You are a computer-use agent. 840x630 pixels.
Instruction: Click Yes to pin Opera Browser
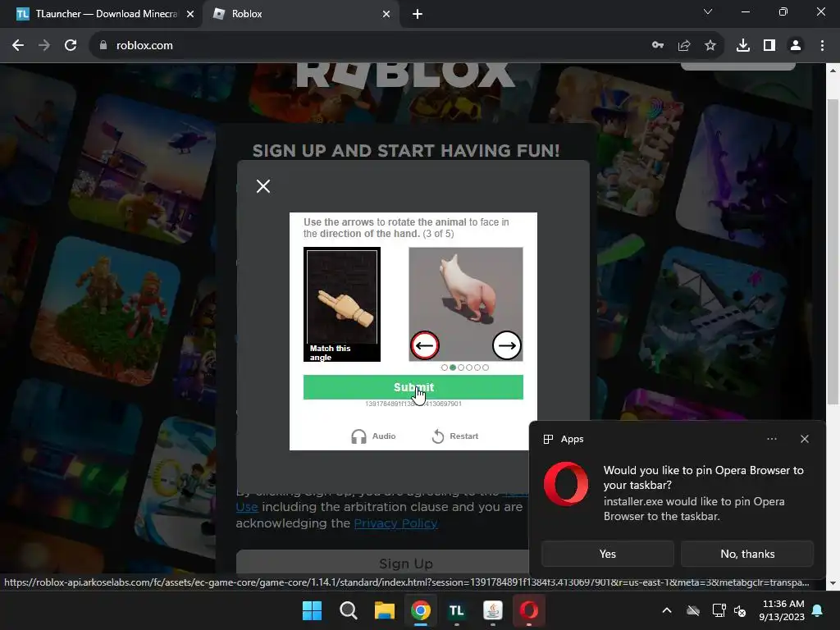point(608,554)
